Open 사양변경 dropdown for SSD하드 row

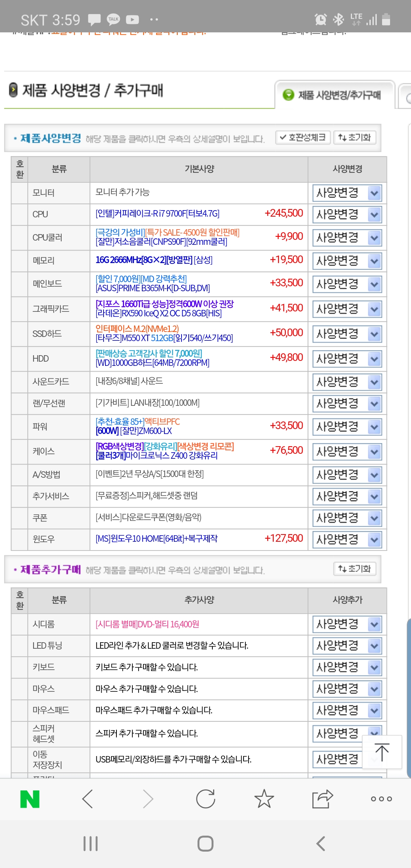tap(347, 334)
